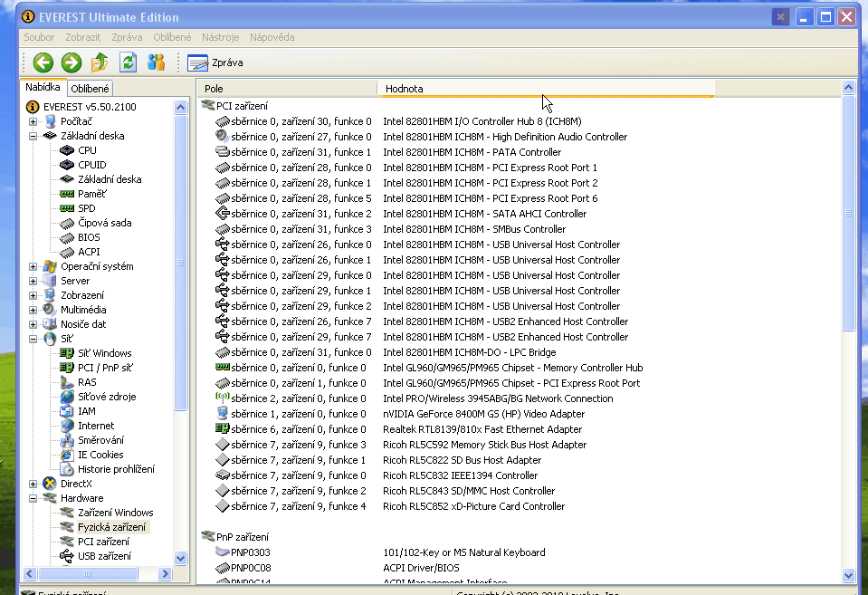
Task: Expand the Operační systém node
Action: (x=33, y=266)
